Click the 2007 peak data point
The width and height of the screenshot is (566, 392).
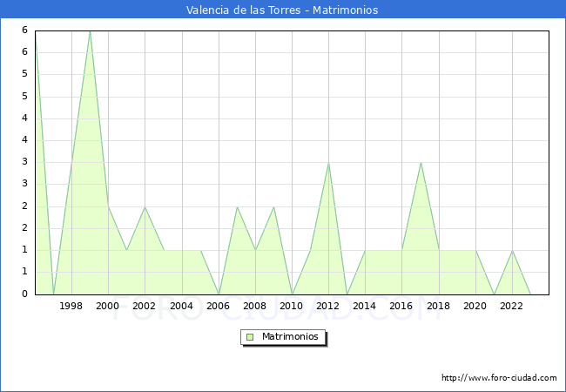click(x=237, y=206)
